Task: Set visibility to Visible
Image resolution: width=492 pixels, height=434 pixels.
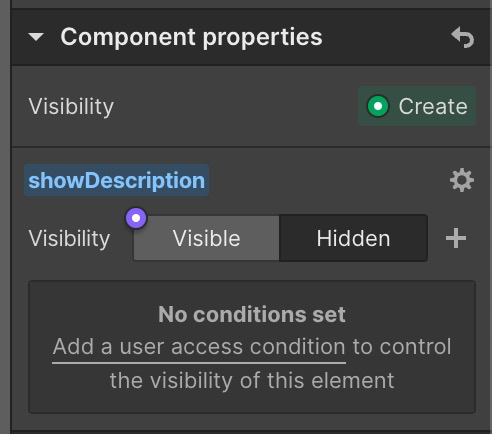Action: click(206, 238)
